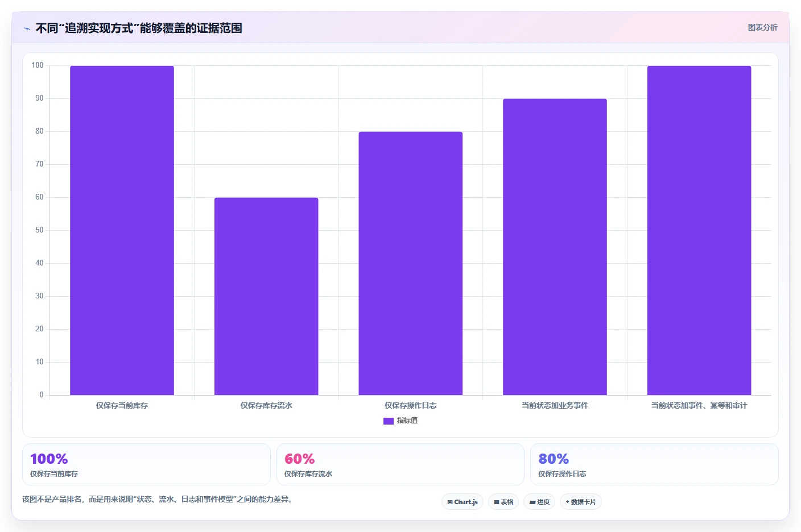Click the 进度 tag icon
Image resolution: width=801 pixels, height=532 pixels.
tap(532, 502)
